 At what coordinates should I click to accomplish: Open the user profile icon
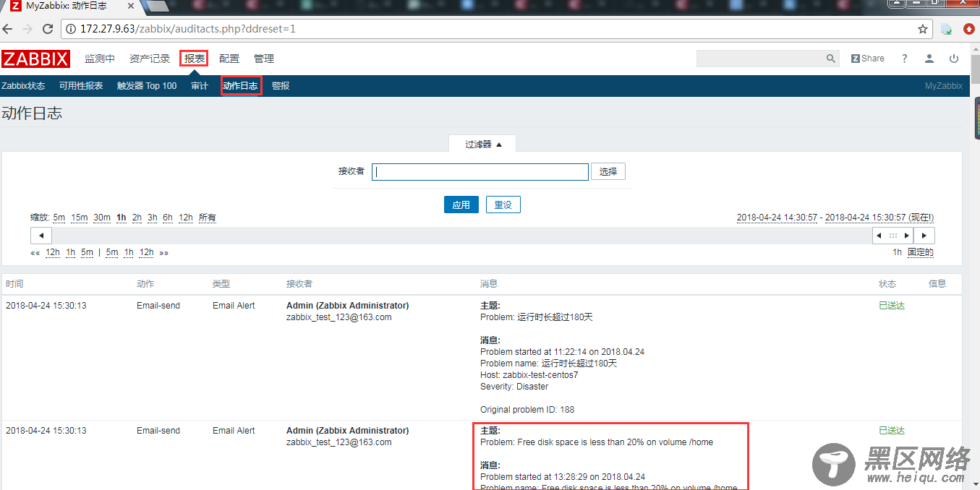929,59
